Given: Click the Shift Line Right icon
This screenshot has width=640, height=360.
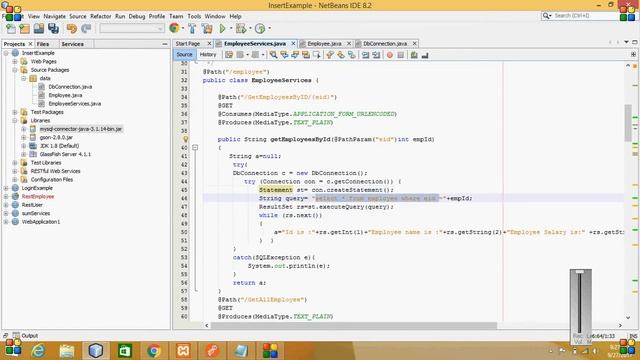Looking at the screenshot, I should tap(376, 55).
